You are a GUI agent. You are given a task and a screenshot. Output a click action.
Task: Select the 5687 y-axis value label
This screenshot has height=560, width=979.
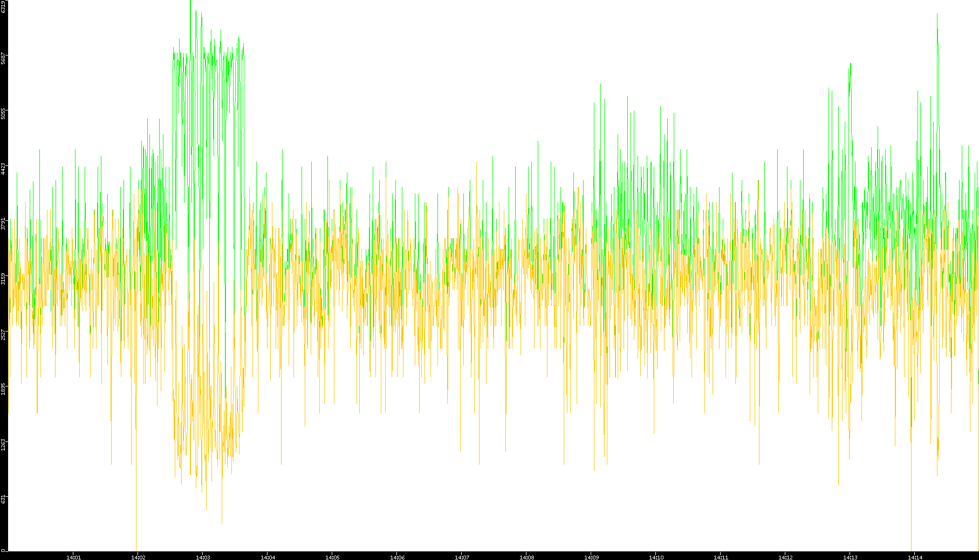4,58
